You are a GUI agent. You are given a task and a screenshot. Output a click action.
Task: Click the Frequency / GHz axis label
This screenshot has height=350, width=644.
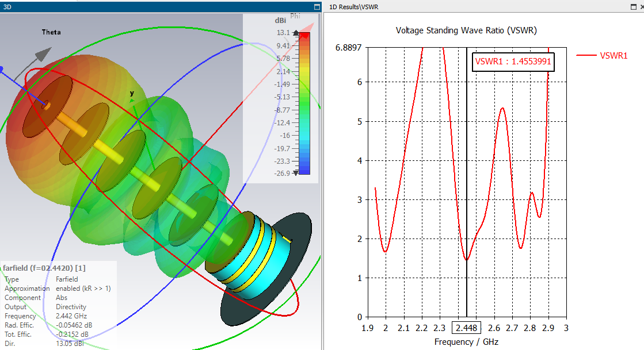[466, 342]
